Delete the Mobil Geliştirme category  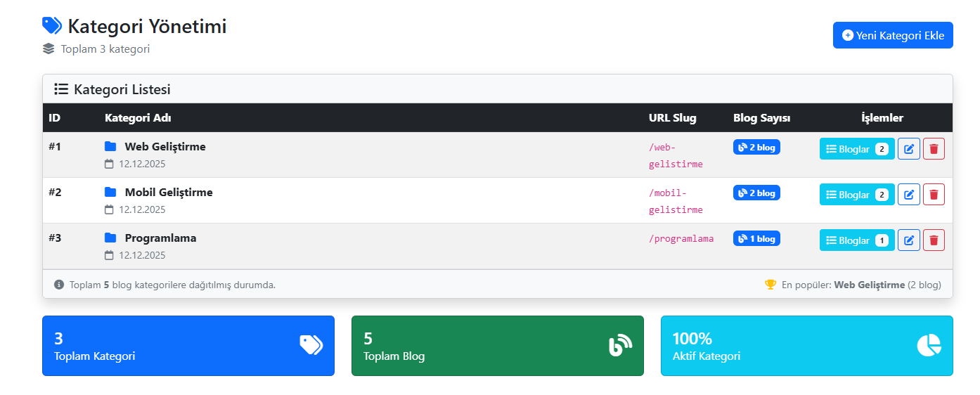(x=934, y=195)
